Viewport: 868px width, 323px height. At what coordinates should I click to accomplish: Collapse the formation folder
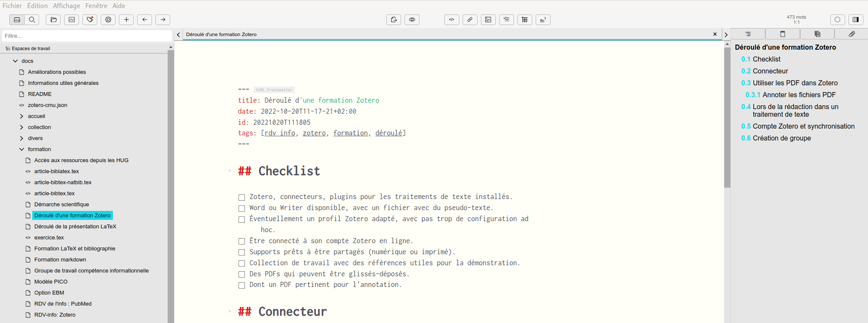(x=22, y=149)
